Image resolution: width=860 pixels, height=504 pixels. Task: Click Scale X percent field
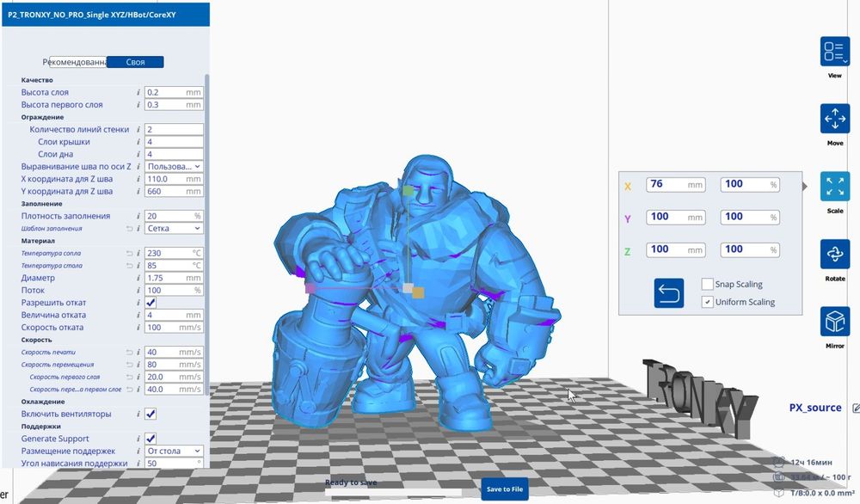point(750,184)
